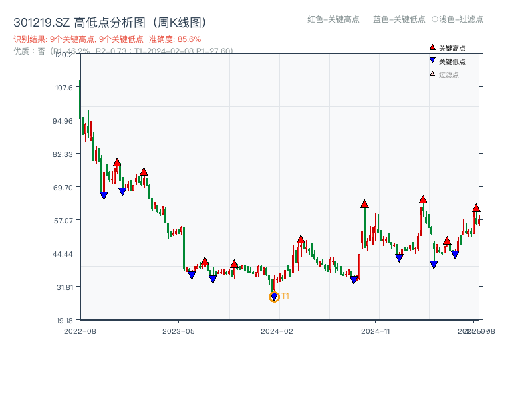Click the 82.33 y-axis label
The width and height of the screenshot is (532, 399).
[63, 154]
